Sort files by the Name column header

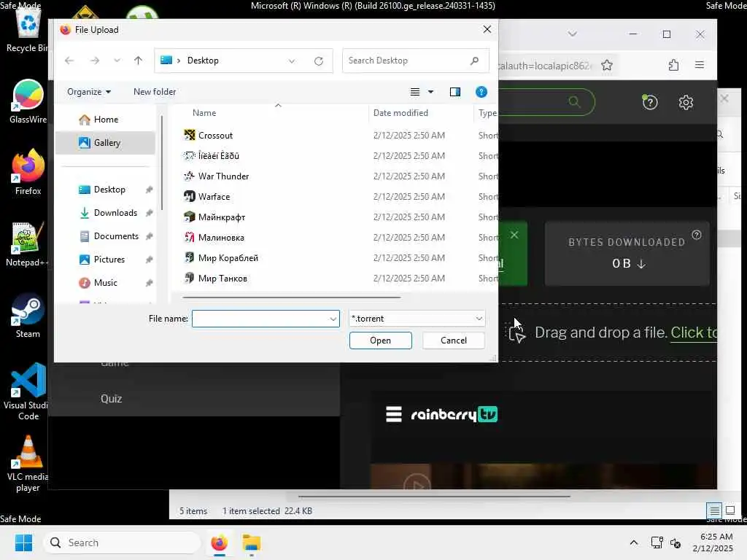click(204, 113)
